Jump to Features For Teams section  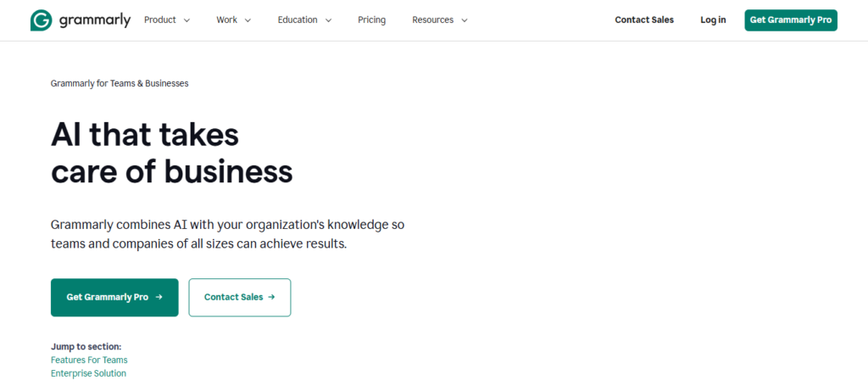[89, 360]
